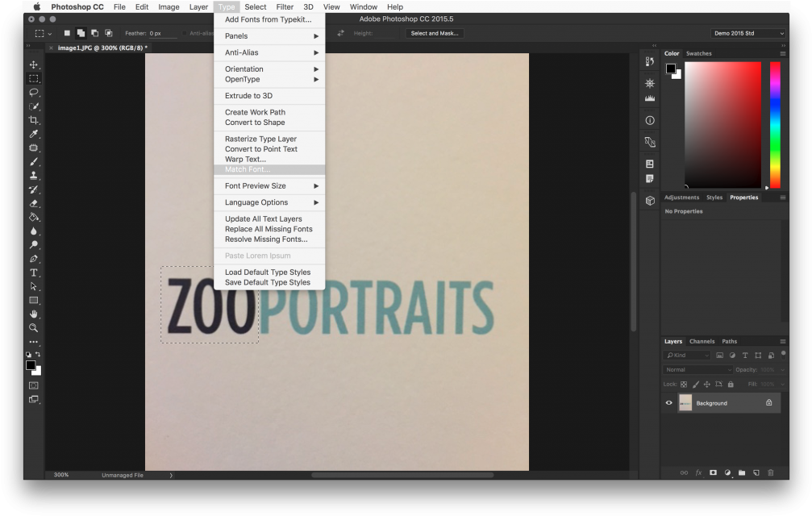Expand the Panels submenu

coord(269,36)
